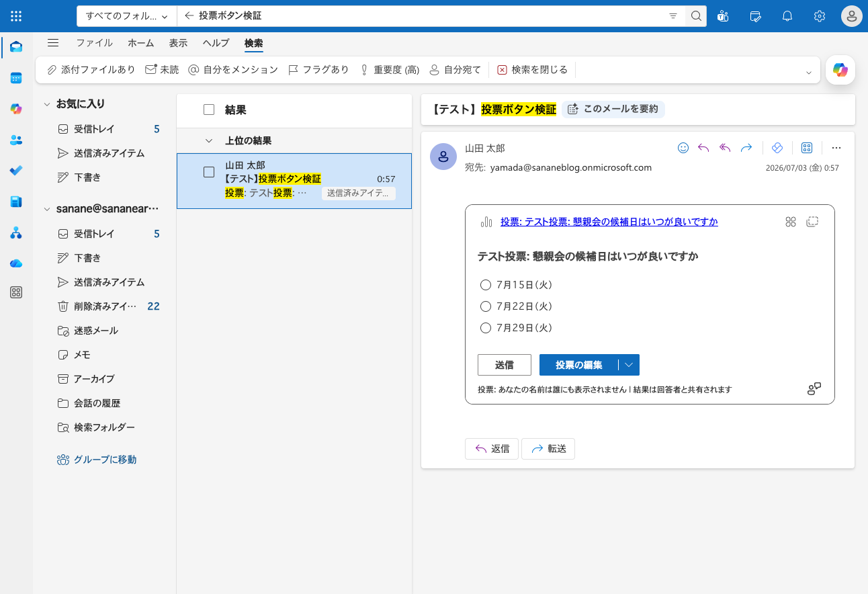Screen dimensions: 868x594
Task: Select the 7月22日(火) radio option
Action: coord(486,306)
